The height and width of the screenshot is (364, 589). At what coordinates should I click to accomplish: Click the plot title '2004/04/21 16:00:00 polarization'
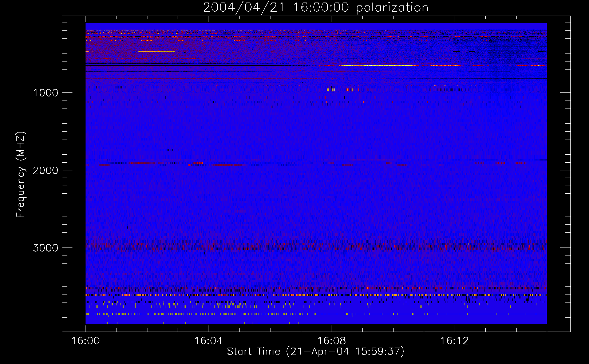coord(316,8)
